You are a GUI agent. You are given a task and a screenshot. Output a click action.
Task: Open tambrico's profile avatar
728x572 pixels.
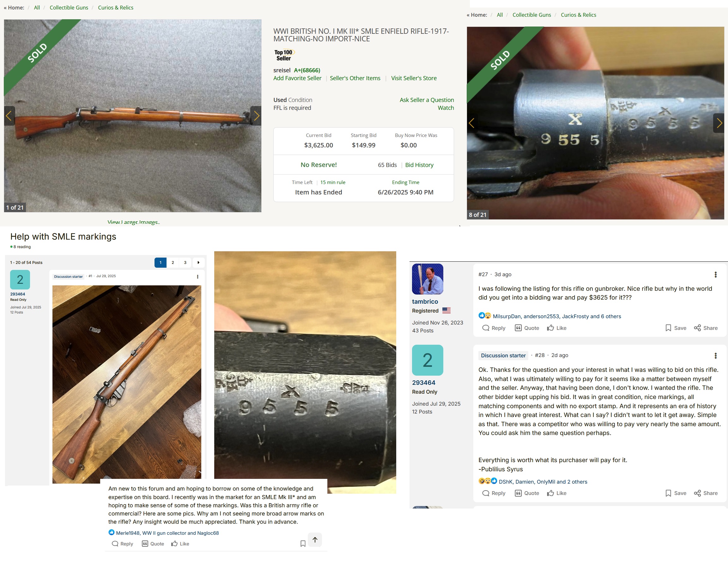[x=427, y=279]
